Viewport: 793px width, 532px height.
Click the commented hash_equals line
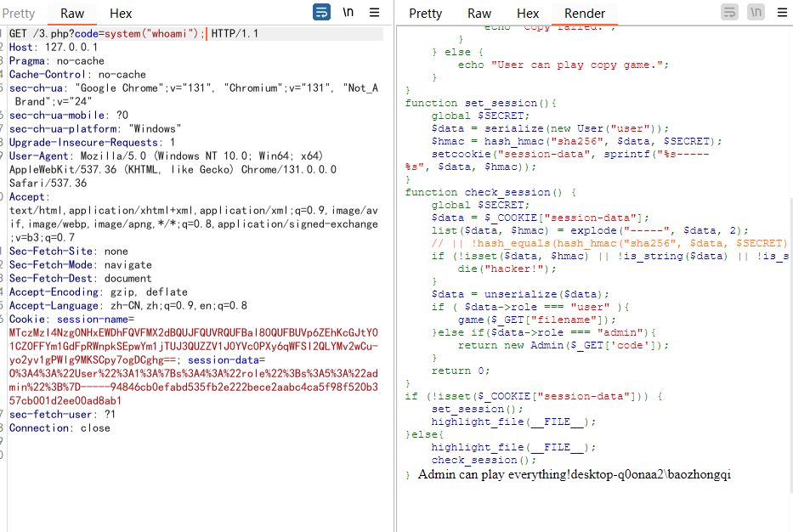pyautogui.click(x=609, y=243)
